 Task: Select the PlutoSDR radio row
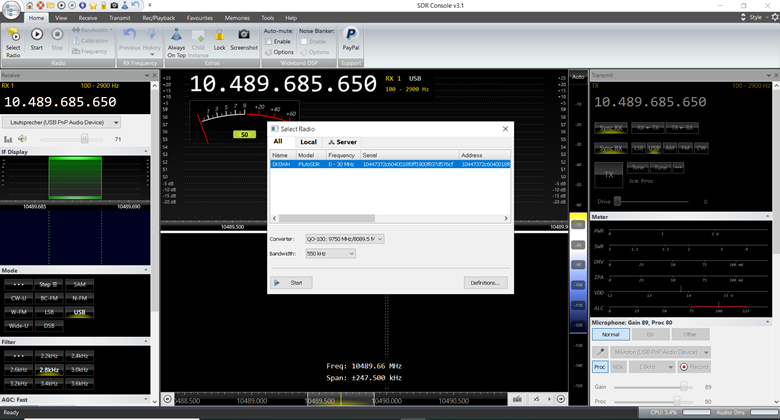coord(390,164)
